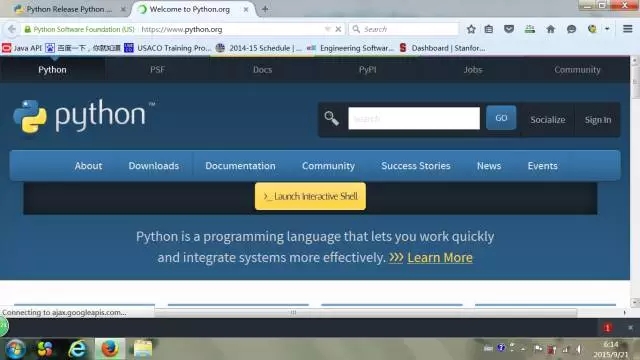Go back with the browser back arrow
This screenshot has height=360, width=640.
[x=11, y=29]
